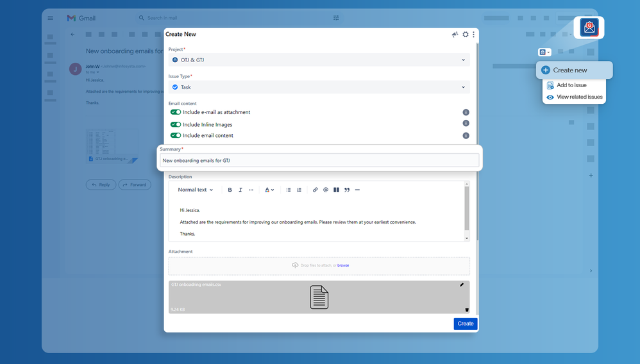Click the Jira email extension icon
Screen dimensions: 640x364
589,28
